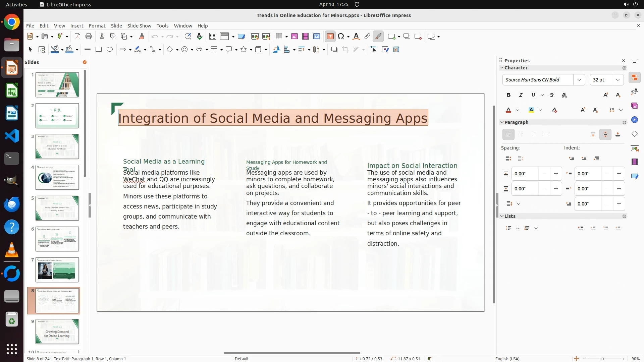Open the Format menu
644x362 pixels.
pos(97,26)
